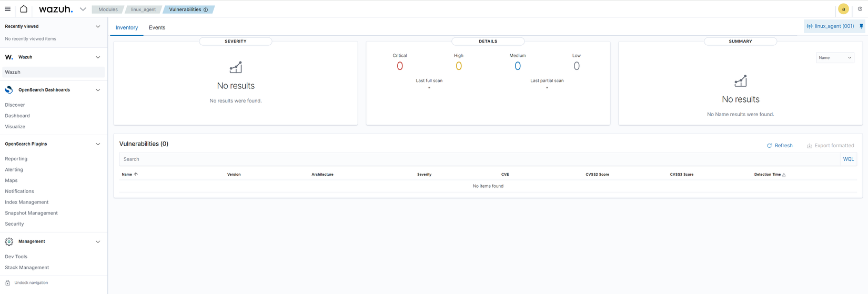Open Visualize in sidebar
Screen dimensions: 868x294
[x=15, y=127]
